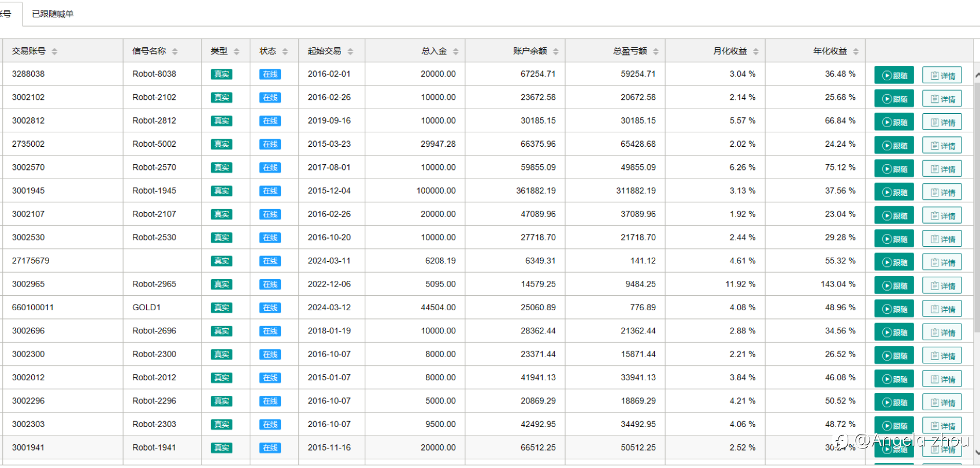Select start date 2019-09-16
The height and width of the screenshot is (468, 980).
(329, 121)
